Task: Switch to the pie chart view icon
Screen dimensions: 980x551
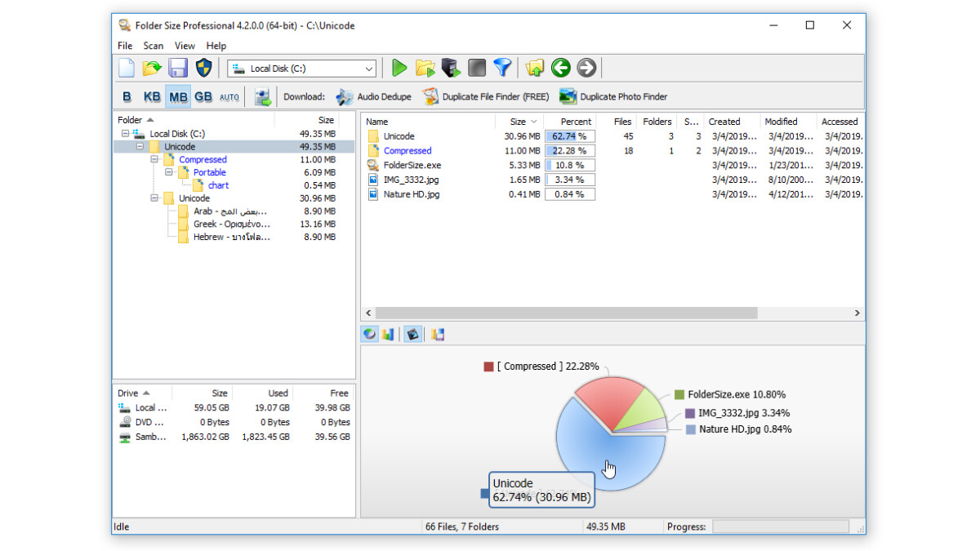Action: click(370, 335)
